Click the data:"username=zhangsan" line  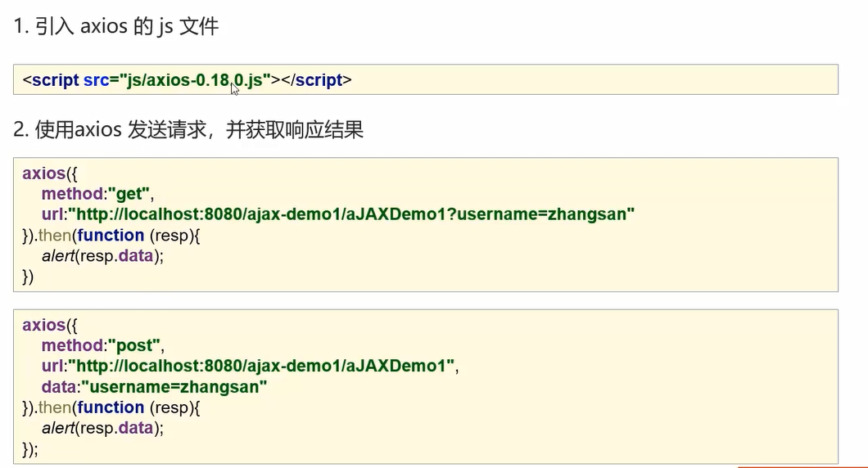(155, 386)
